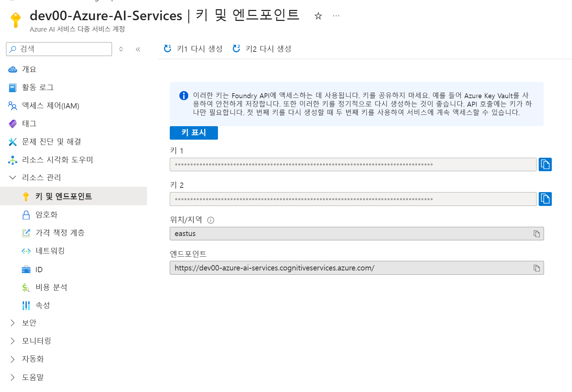Click the 키2 다시 생성 refresh icon
Viewport: 572px width, 392px height.
click(x=236, y=49)
